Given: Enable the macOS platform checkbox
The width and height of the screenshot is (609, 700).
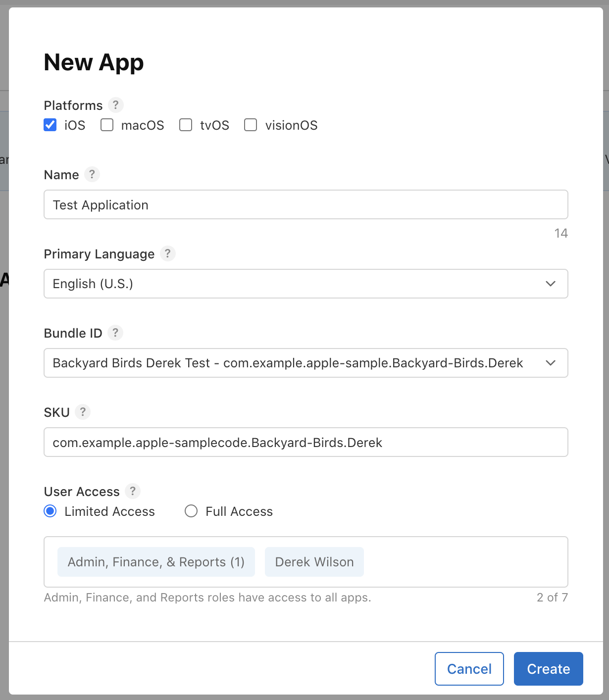Looking at the screenshot, I should pos(107,125).
